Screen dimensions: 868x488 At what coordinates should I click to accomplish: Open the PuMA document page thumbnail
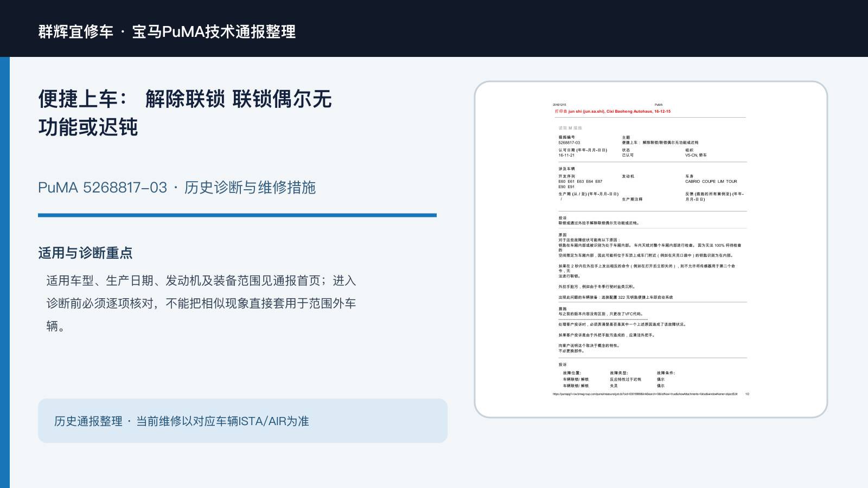(651, 249)
